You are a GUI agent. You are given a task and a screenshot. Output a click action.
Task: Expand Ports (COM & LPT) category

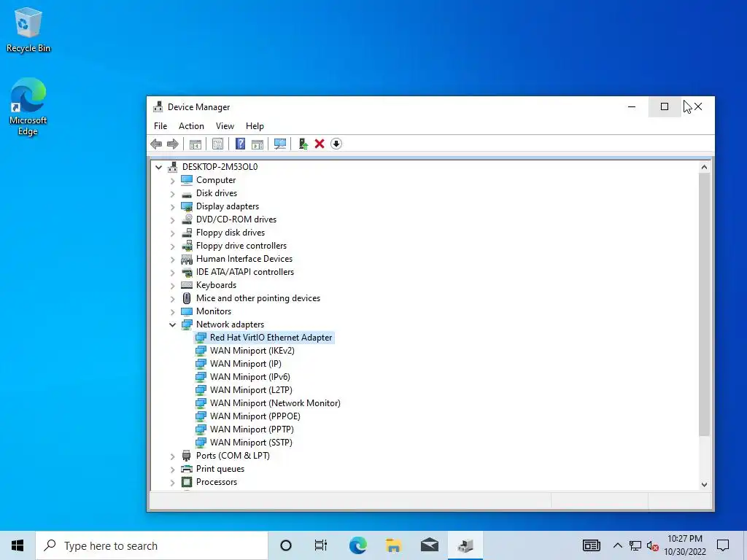click(172, 456)
